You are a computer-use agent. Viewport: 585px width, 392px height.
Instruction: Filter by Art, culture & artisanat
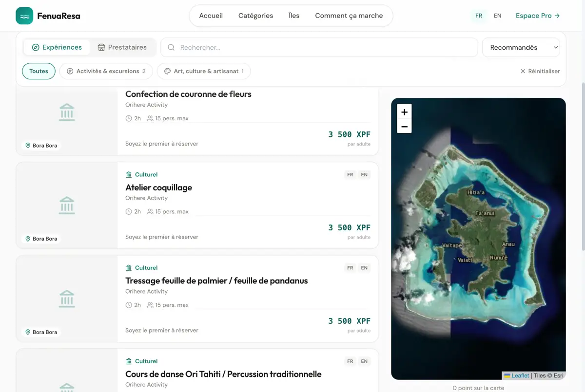pyautogui.click(x=204, y=71)
